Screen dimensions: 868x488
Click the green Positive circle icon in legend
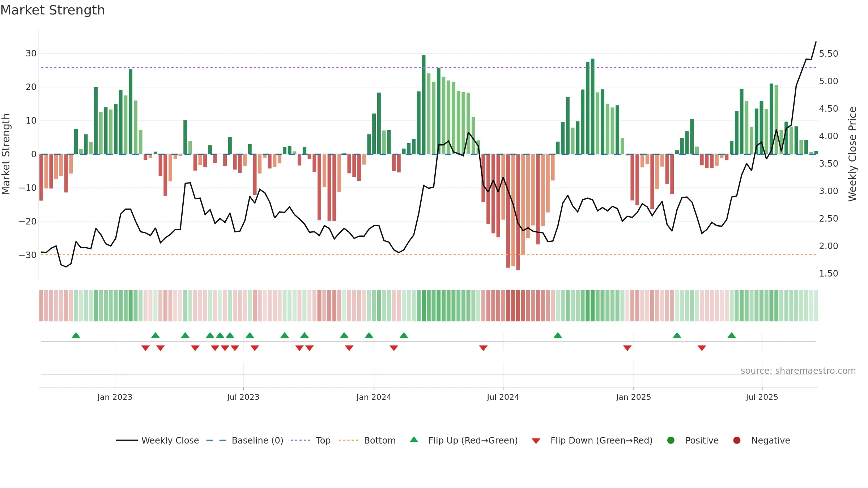pos(671,440)
